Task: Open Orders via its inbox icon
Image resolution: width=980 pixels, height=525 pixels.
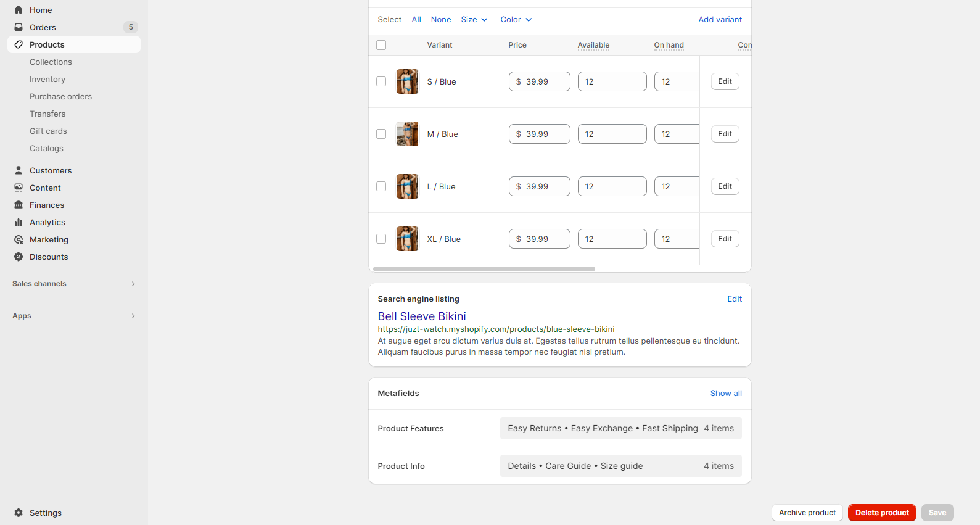Action: (19, 27)
